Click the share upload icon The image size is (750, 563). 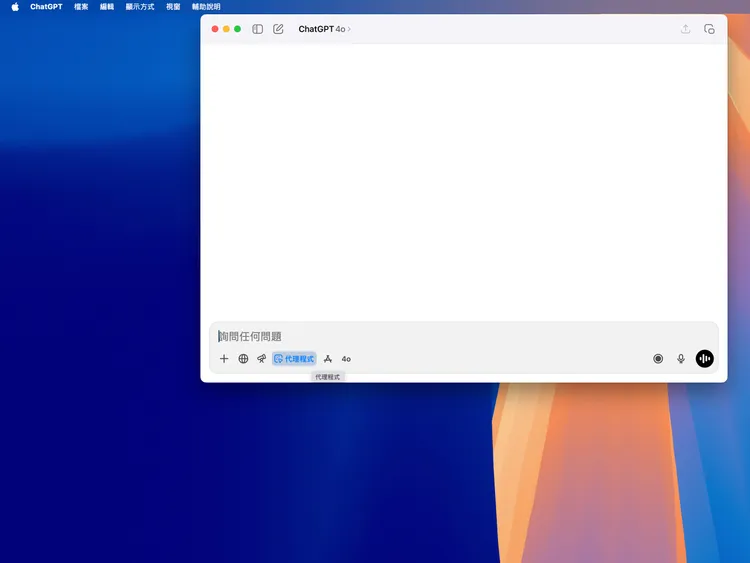(x=685, y=29)
